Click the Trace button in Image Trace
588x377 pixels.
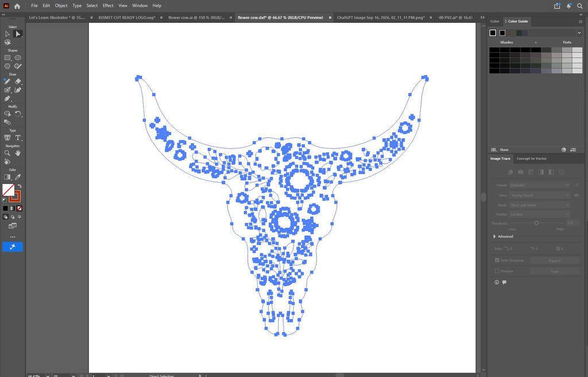coord(555,271)
